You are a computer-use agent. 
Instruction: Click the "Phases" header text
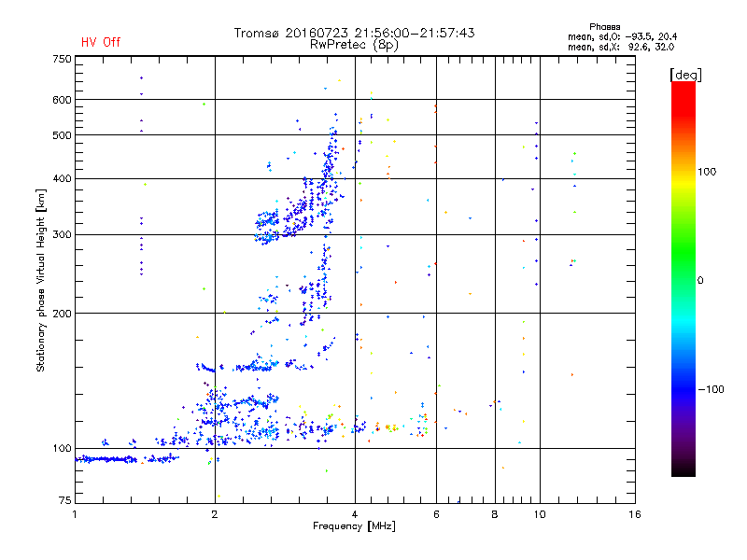click(604, 27)
